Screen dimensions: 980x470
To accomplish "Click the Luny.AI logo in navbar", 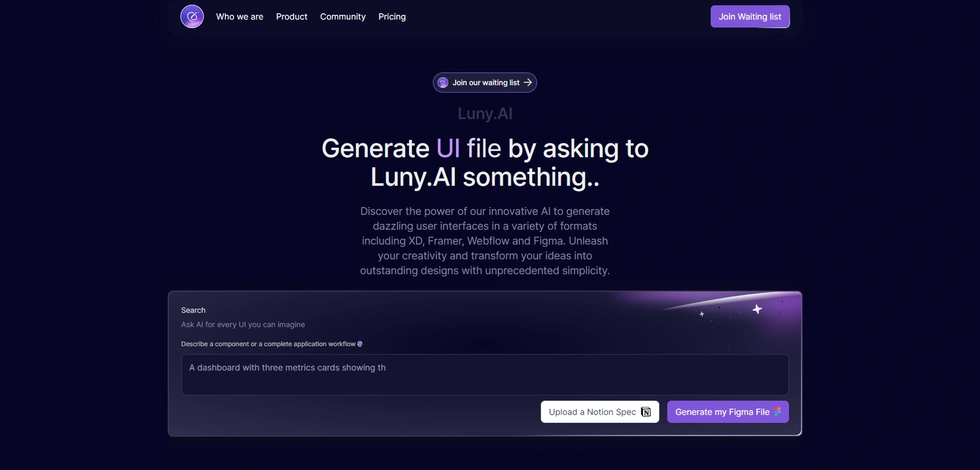I will pos(192,17).
